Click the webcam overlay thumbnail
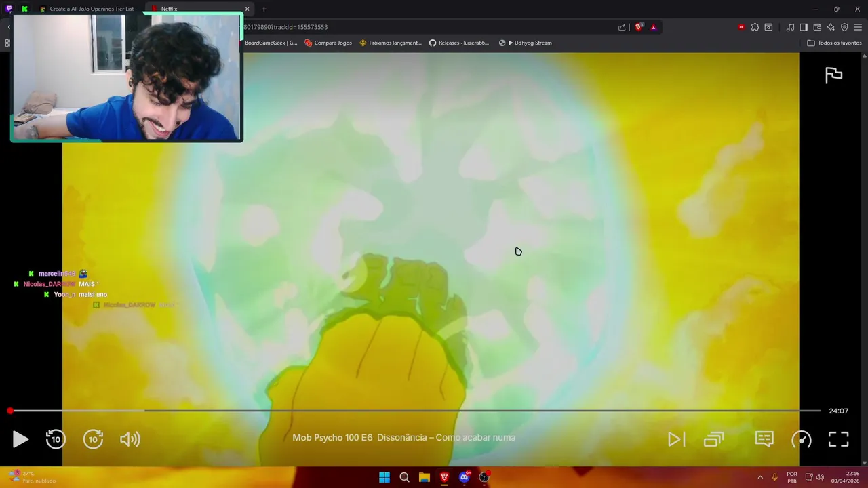 [x=127, y=78]
